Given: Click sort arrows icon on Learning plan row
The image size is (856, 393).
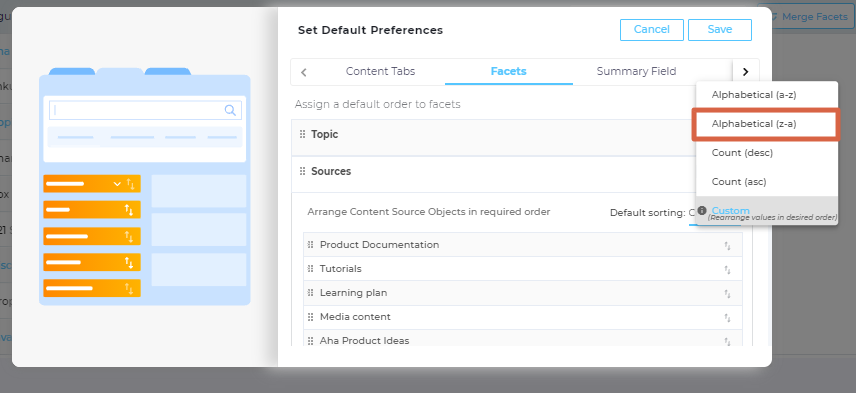Looking at the screenshot, I should (x=727, y=294).
